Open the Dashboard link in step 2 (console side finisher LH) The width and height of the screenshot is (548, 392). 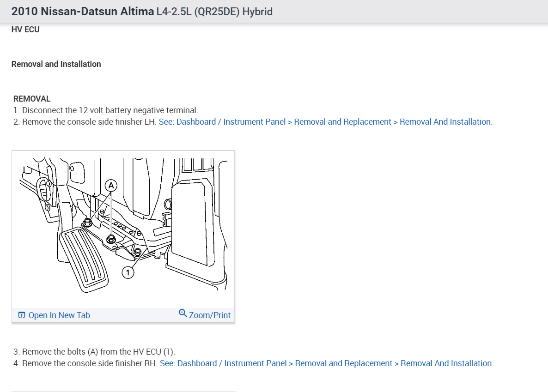(x=325, y=121)
